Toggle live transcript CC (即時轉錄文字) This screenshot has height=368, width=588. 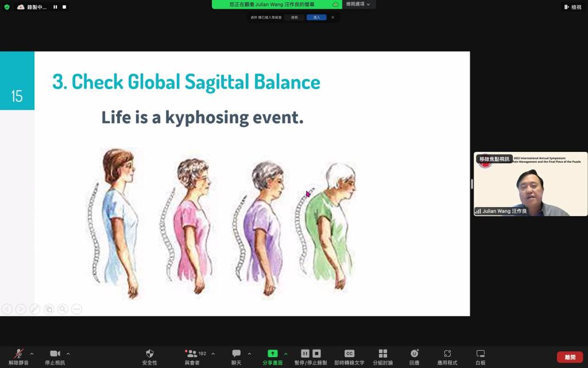349,354
